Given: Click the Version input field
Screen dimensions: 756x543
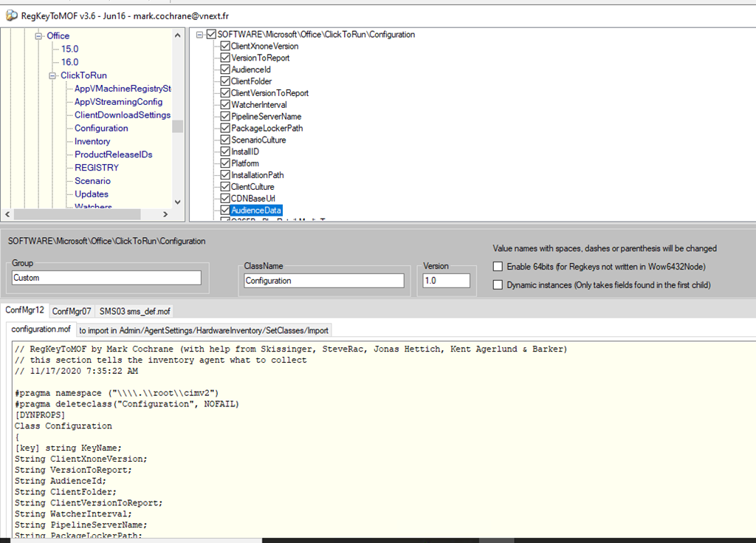Looking at the screenshot, I should point(446,281).
